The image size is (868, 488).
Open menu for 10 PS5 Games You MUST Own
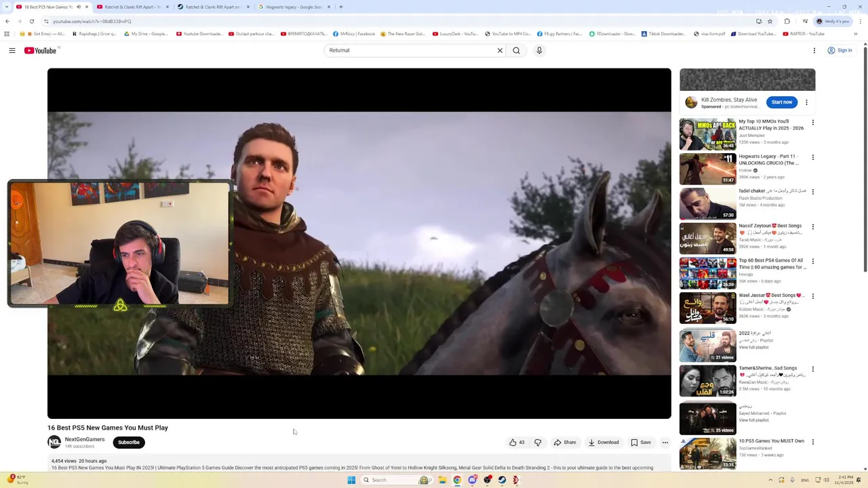click(813, 442)
